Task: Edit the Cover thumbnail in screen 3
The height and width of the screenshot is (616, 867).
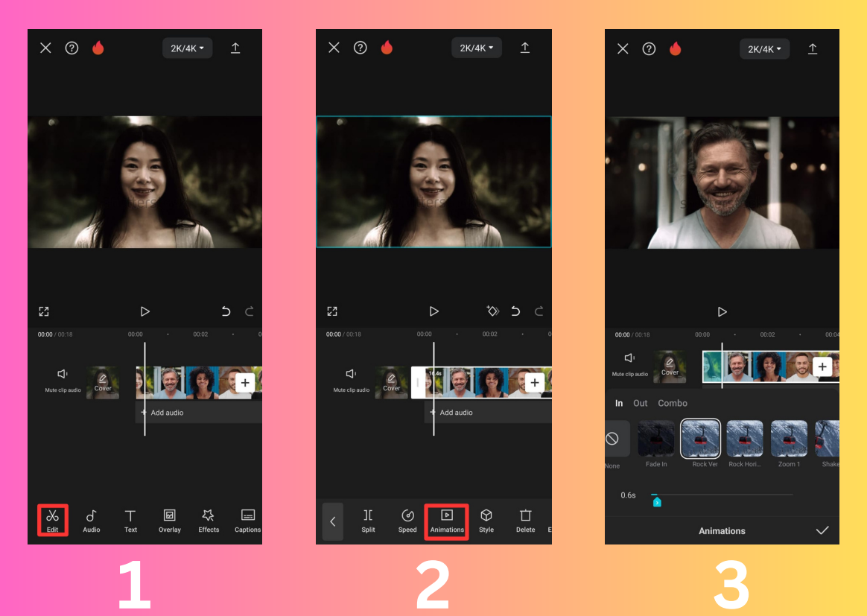Action: point(670,366)
